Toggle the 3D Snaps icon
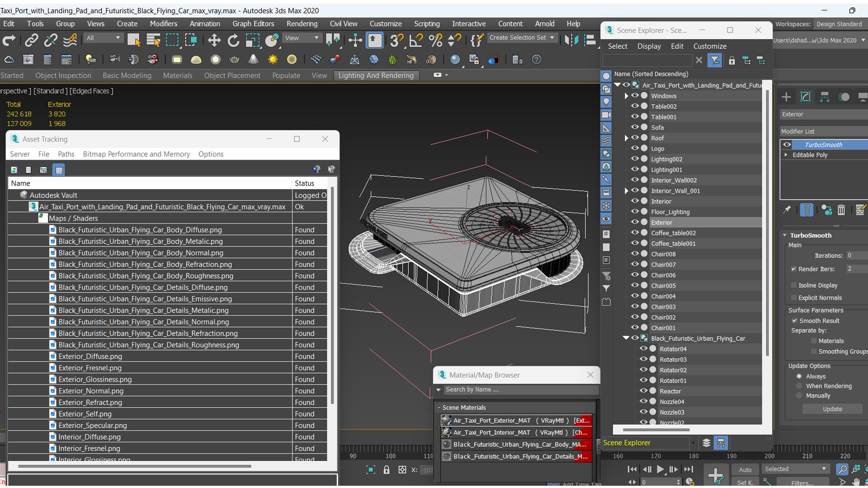Viewport: 868px width, 488px height. (396, 41)
